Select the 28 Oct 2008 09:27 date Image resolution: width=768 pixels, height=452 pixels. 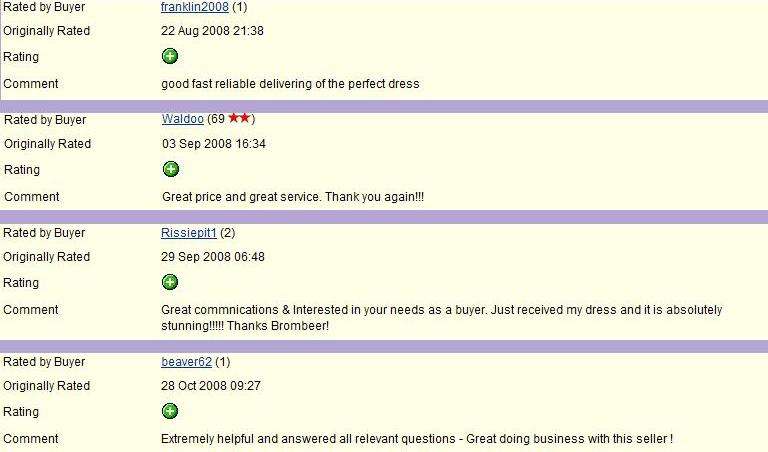[x=211, y=386]
